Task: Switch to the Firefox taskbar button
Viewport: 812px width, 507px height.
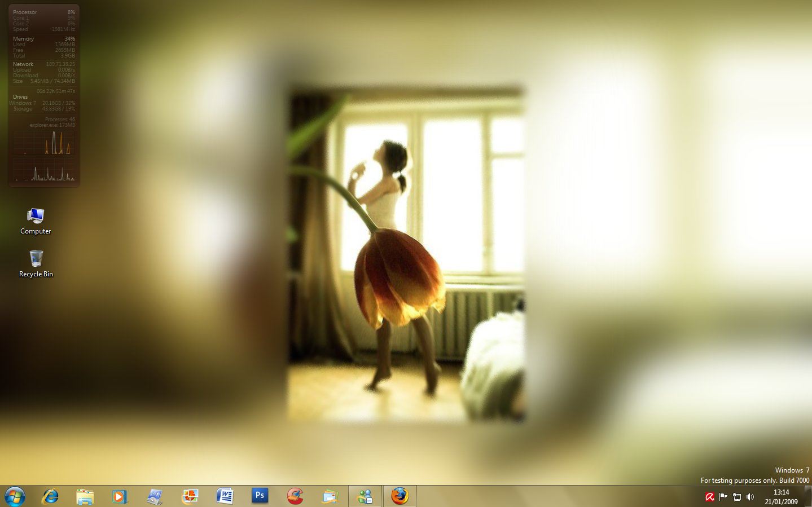Action: [400, 496]
